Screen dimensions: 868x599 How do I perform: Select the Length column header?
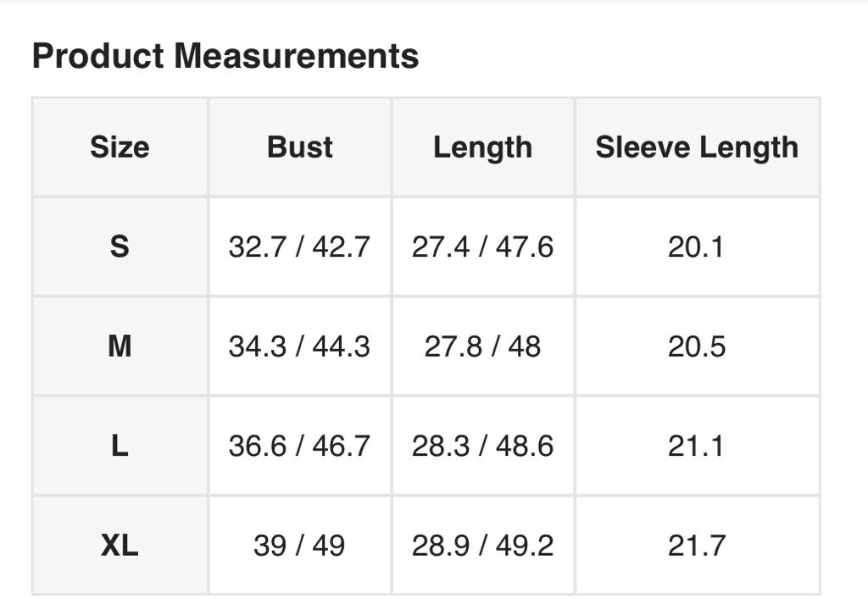point(482,147)
